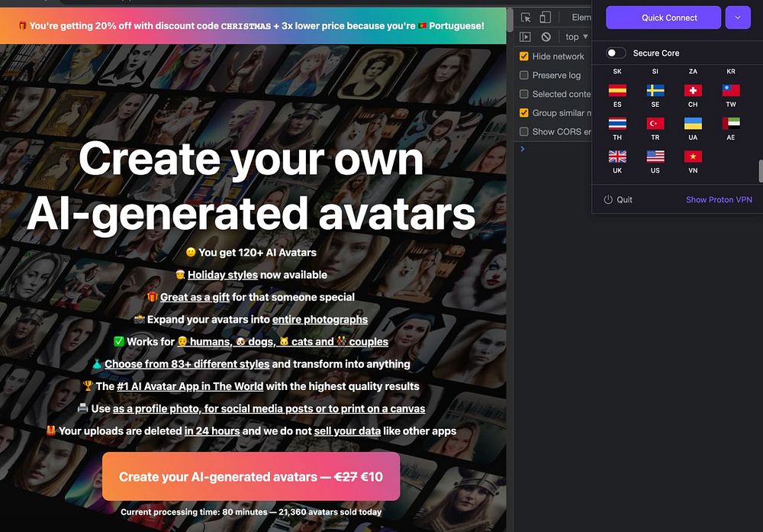Select the Vietnam flag (VN)
Viewport: 763px width, 532px height.
tap(693, 156)
